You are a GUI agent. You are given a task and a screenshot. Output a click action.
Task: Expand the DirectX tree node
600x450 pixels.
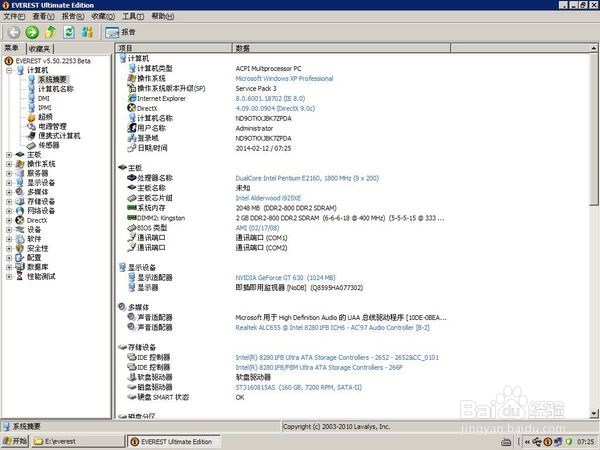pos(9,220)
